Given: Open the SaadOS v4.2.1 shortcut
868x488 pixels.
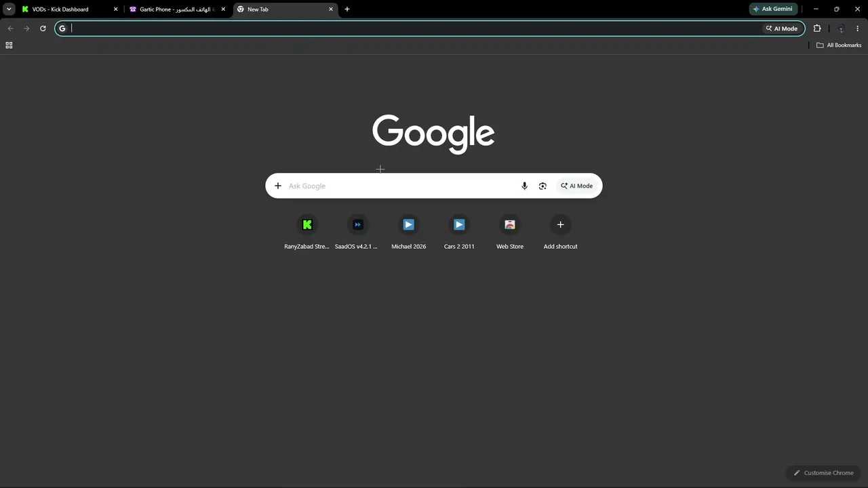Looking at the screenshot, I should [357, 232].
